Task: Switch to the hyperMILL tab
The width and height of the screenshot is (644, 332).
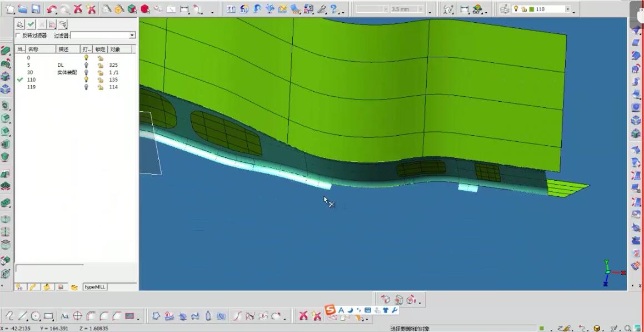Action: (94, 287)
